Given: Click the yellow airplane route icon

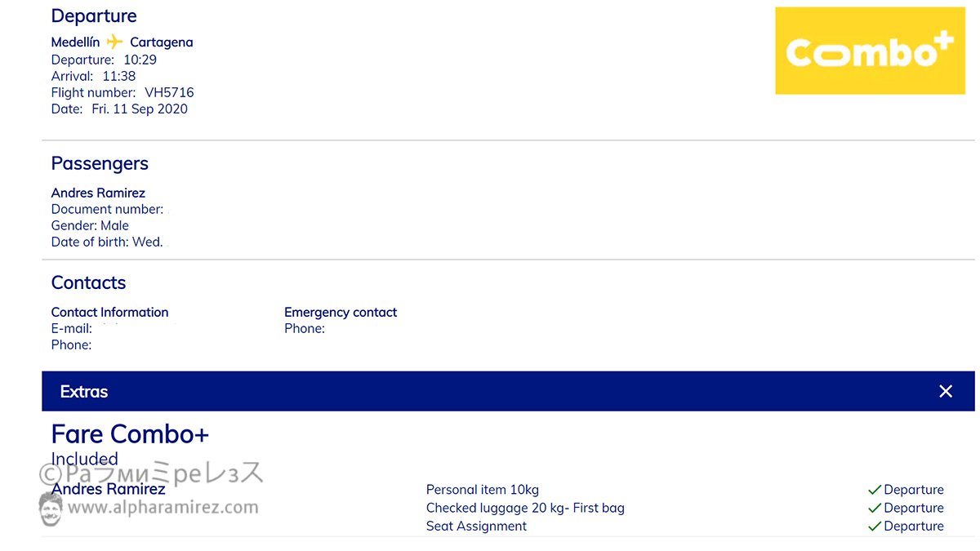Looking at the screenshot, I should [114, 42].
